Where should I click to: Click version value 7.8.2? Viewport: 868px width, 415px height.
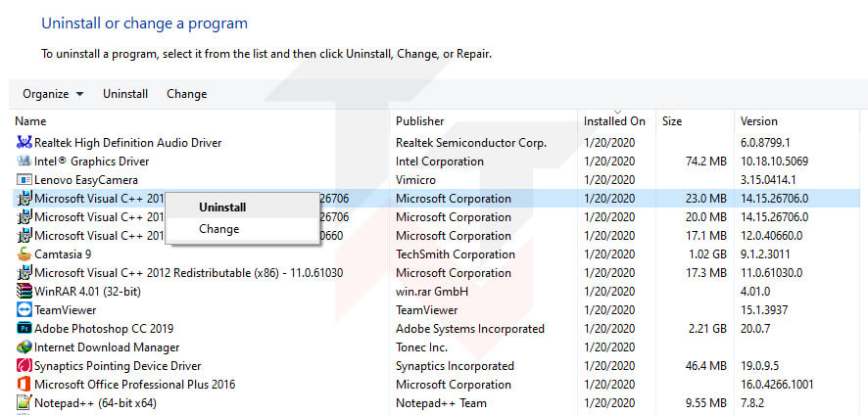pos(752,403)
